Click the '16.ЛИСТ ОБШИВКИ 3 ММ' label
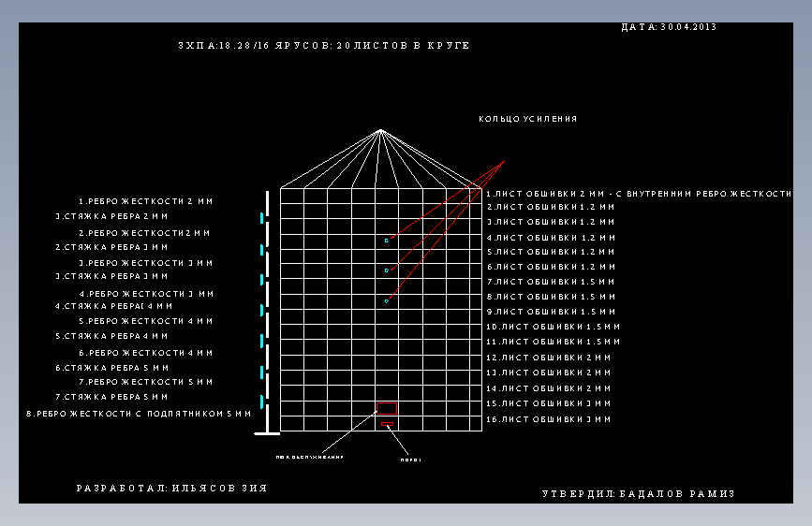 549,420
